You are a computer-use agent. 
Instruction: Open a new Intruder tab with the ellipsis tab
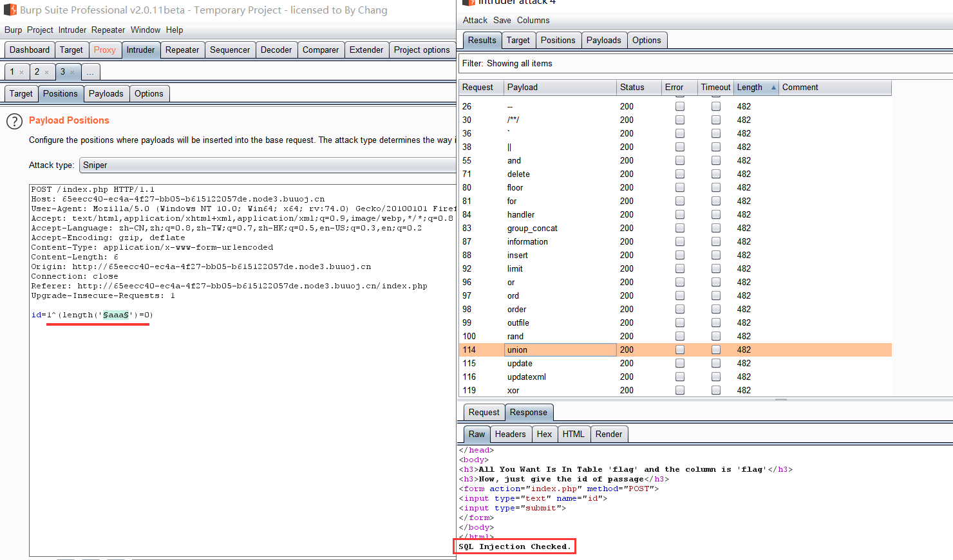pyautogui.click(x=90, y=72)
